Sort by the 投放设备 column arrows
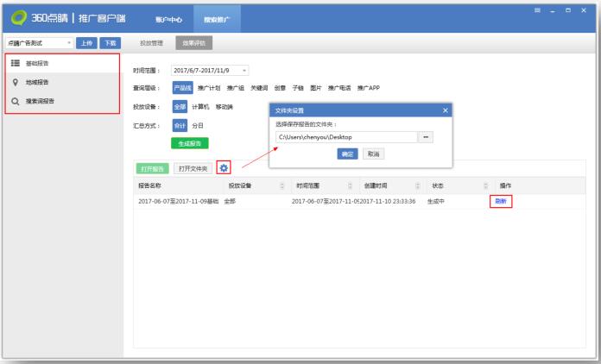Image resolution: width=601 pixels, height=364 pixels. pyautogui.click(x=282, y=185)
